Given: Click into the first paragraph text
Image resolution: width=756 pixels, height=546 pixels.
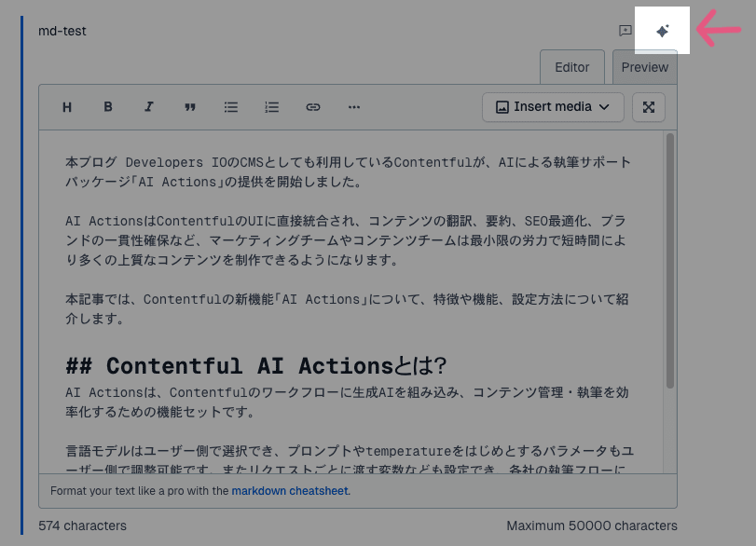Looking at the screenshot, I should coord(348,172).
